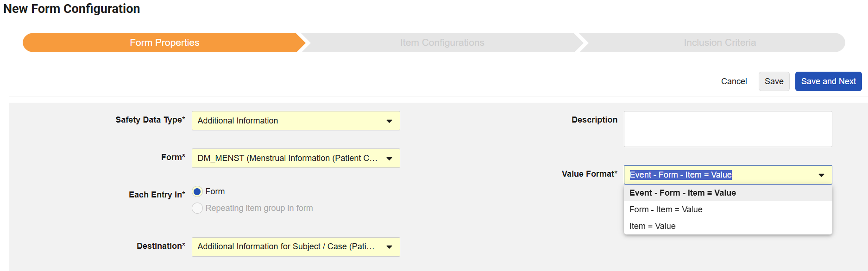Screen dimensions: 868x271
Task: Click the Save button
Action: click(774, 81)
